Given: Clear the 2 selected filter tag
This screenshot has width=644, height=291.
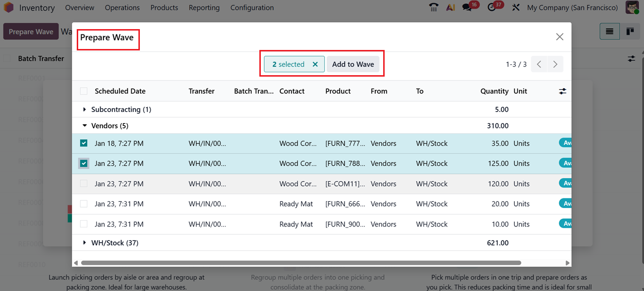Looking at the screenshot, I should pyautogui.click(x=315, y=64).
